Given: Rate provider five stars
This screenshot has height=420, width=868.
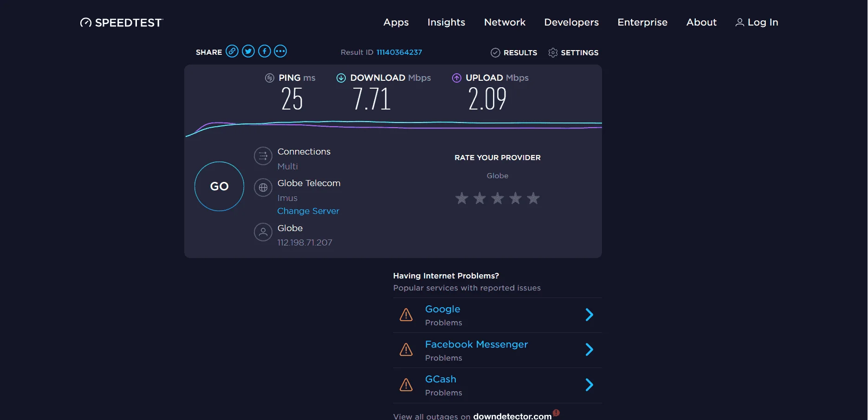Looking at the screenshot, I should click(x=533, y=199).
